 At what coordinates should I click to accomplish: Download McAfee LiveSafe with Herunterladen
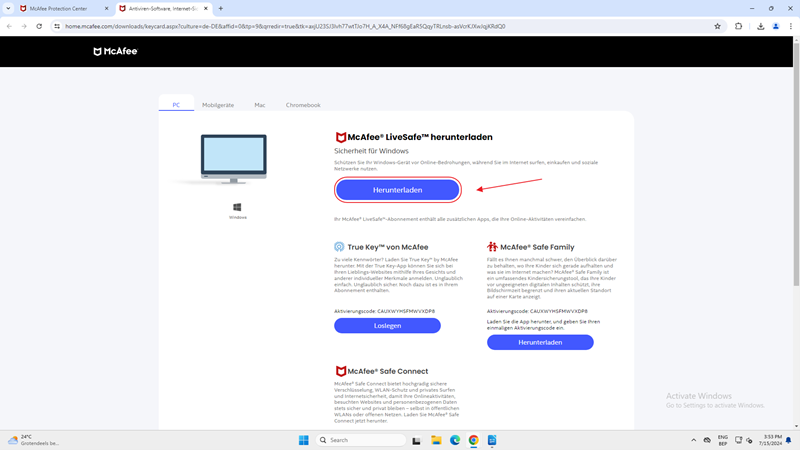pyautogui.click(x=397, y=190)
